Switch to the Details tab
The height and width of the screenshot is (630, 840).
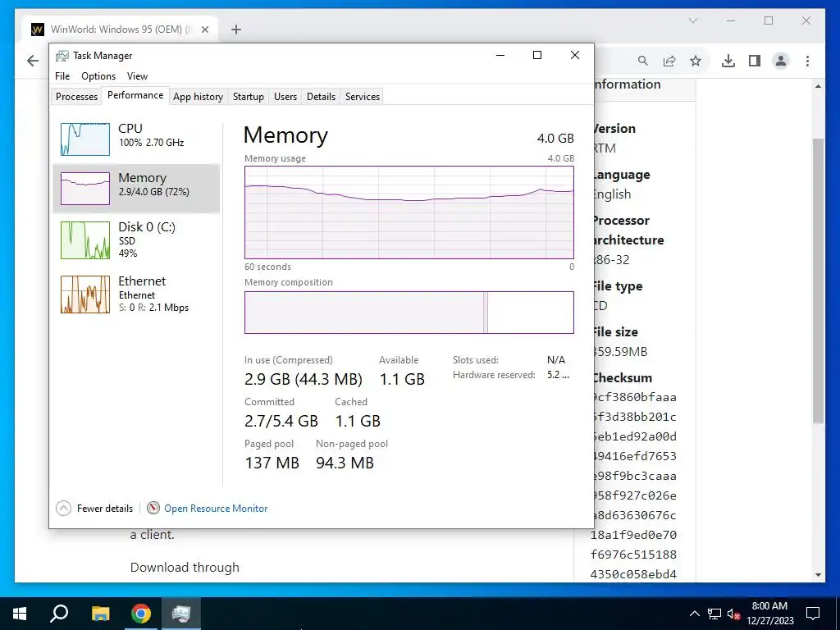(321, 97)
